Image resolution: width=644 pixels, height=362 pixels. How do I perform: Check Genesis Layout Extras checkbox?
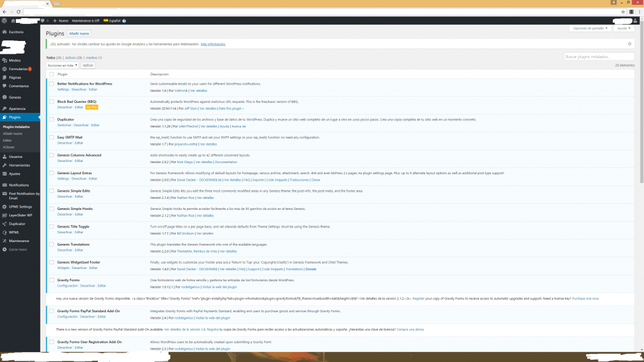pyautogui.click(x=52, y=173)
